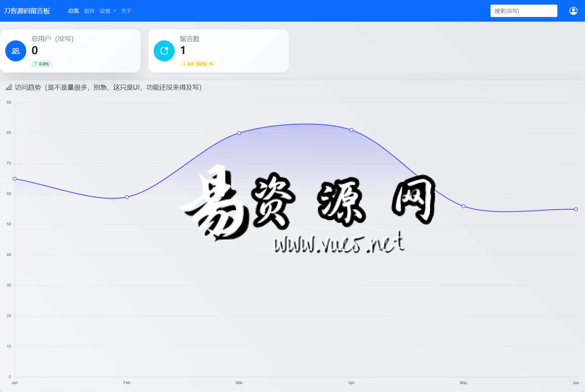Screen dimensions: 585x392
Task: Click the May x-axis label
Action: click(464, 382)
